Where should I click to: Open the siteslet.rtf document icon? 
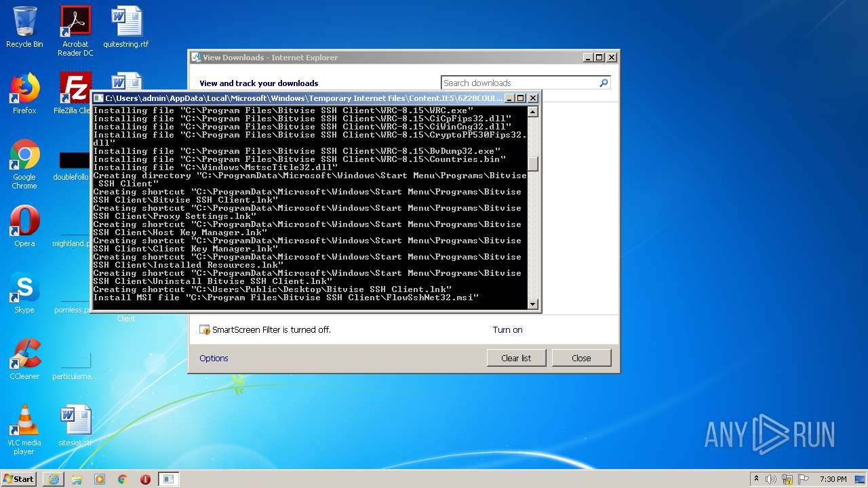pos(75,426)
